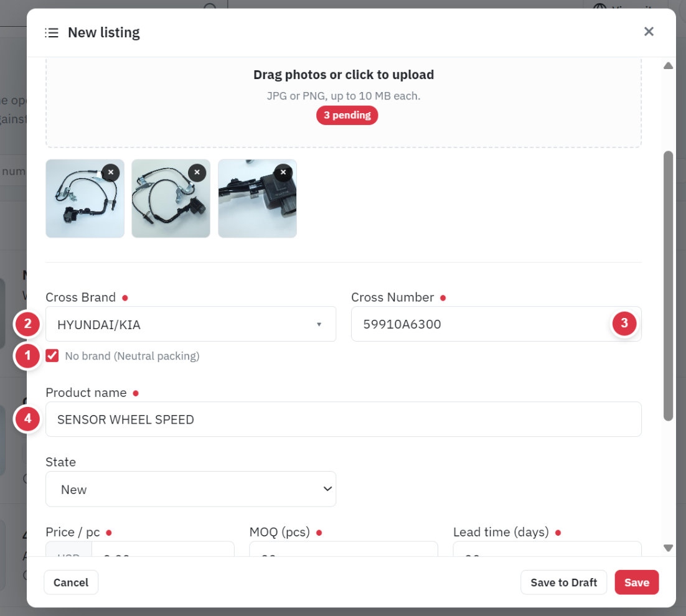Click the MOQ (pcs) input field

click(x=344, y=549)
